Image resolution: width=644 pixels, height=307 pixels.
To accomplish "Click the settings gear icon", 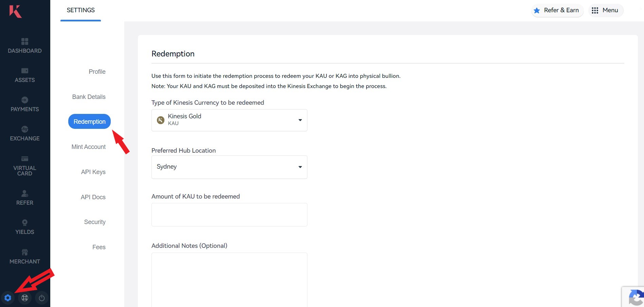I will [8, 298].
